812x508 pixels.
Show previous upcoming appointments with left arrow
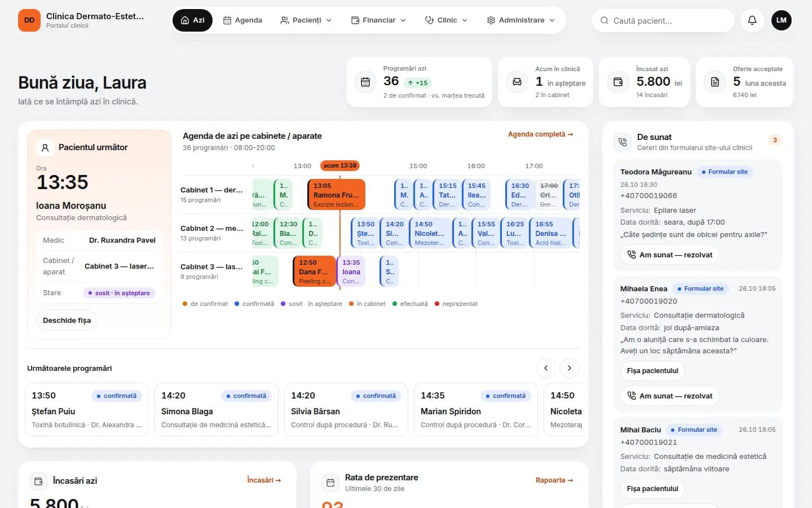[546, 368]
